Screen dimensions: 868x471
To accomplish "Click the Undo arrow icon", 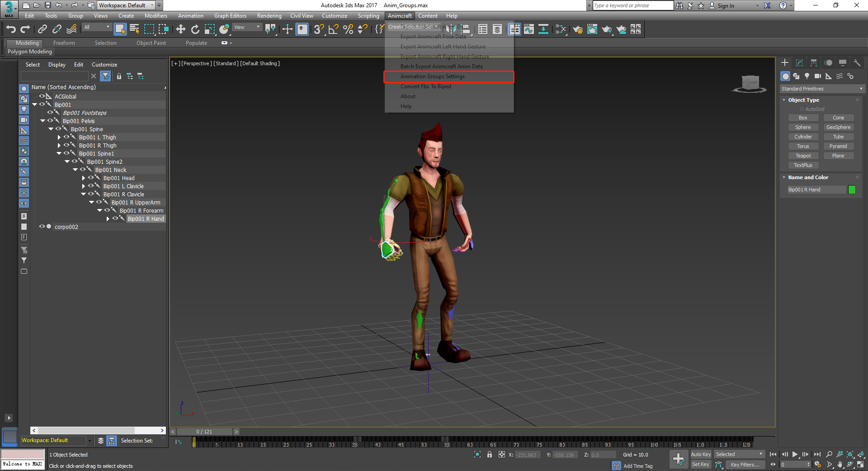I will 10,29.
